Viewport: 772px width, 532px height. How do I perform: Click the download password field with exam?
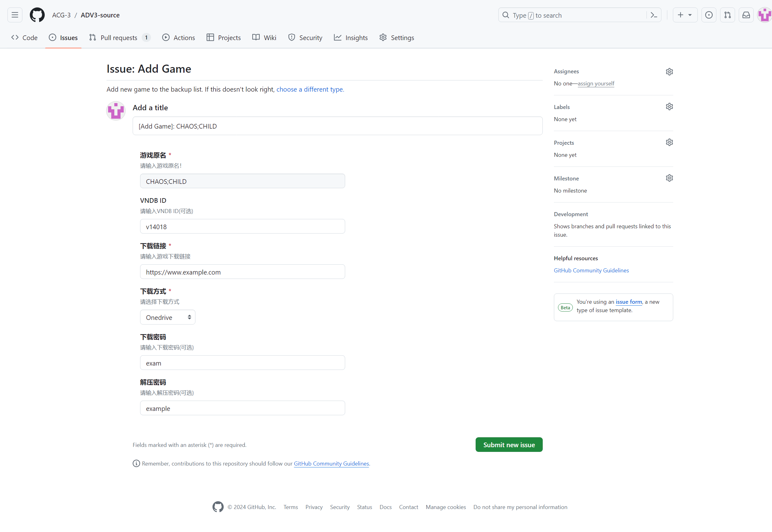(x=242, y=363)
